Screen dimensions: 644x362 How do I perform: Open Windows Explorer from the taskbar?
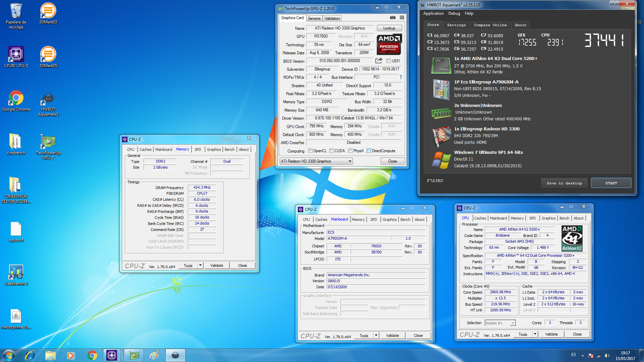pyautogui.click(x=50, y=355)
